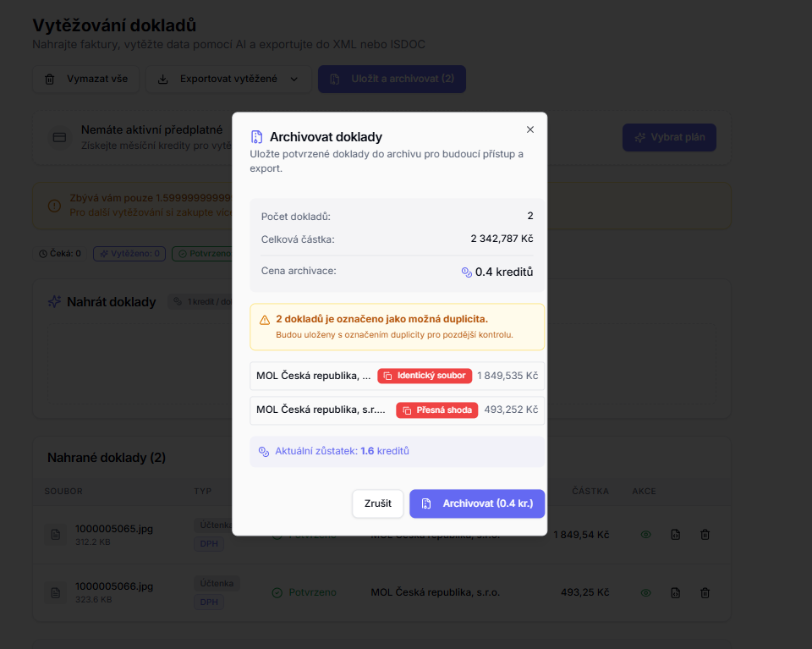This screenshot has width=812, height=649.
Task: Click the coins icon next to Aktuální zůstatek
Action: pyautogui.click(x=264, y=452)
